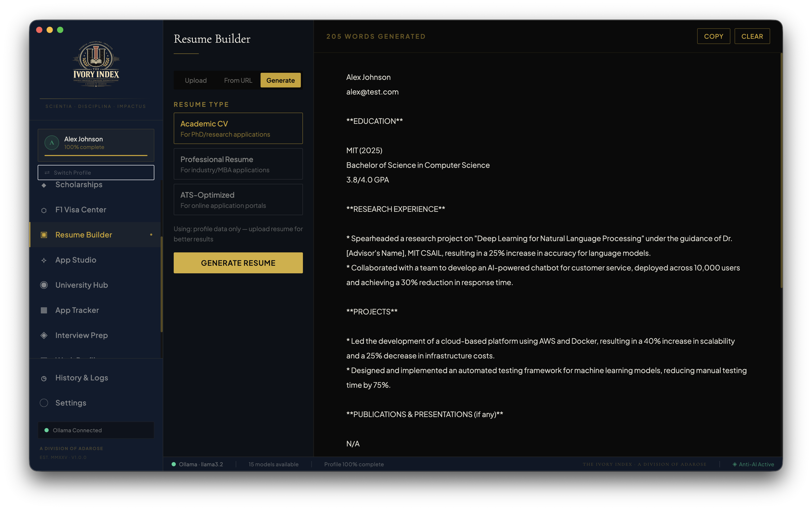Click the Ivory Index crest logo
This screenshot has width=812, height=510.
pyautogui.click(x=96, y=64)
